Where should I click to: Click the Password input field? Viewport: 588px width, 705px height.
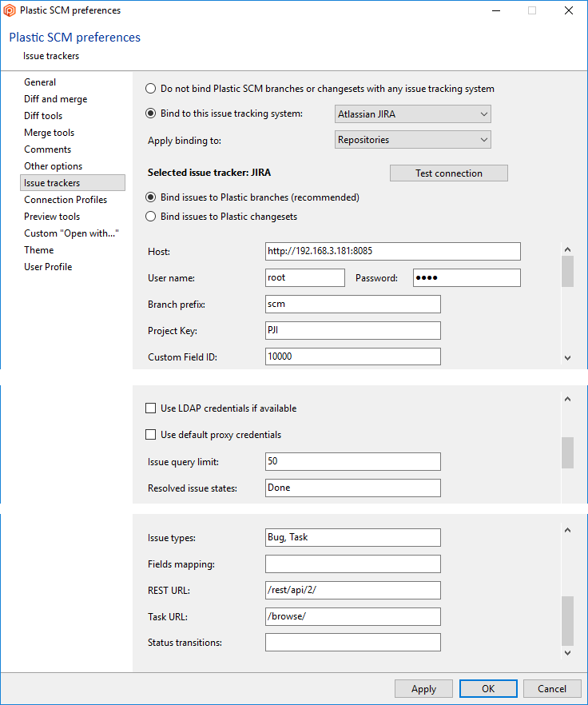467,278
